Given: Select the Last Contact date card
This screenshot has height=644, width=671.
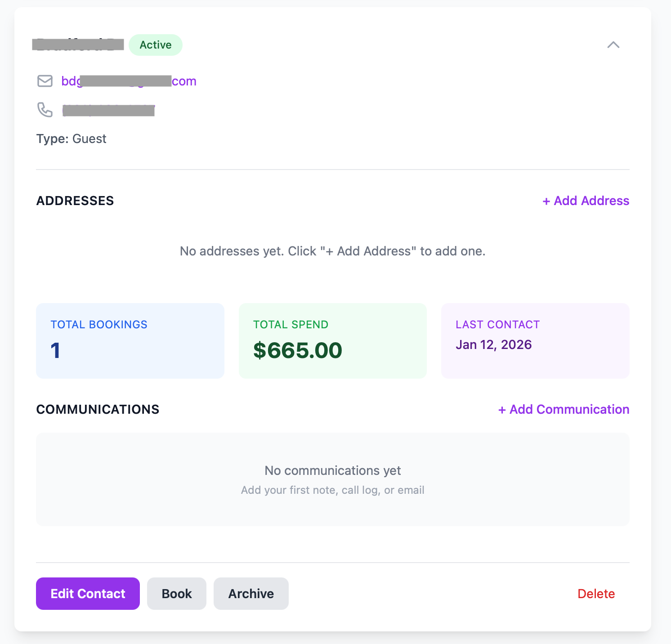Looking at the screenshot, I should click(x=535, y=341).
